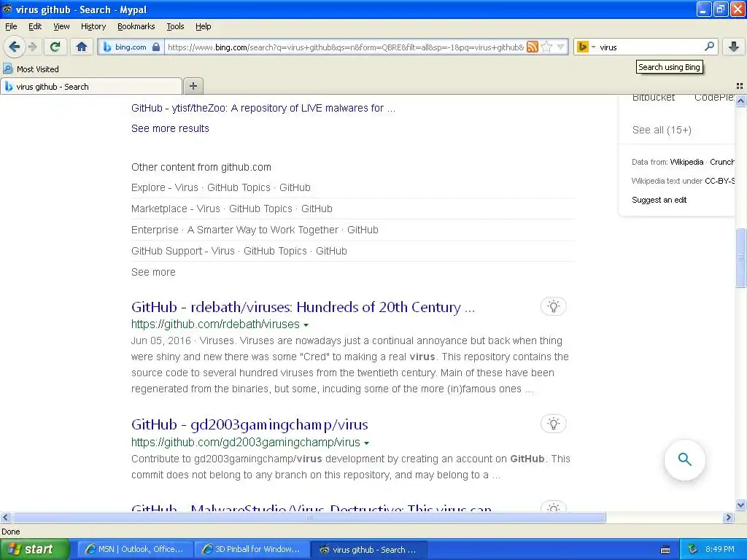
Task: Expand the URL bar history dropdown arrow
Action: [x=561, y=47]
